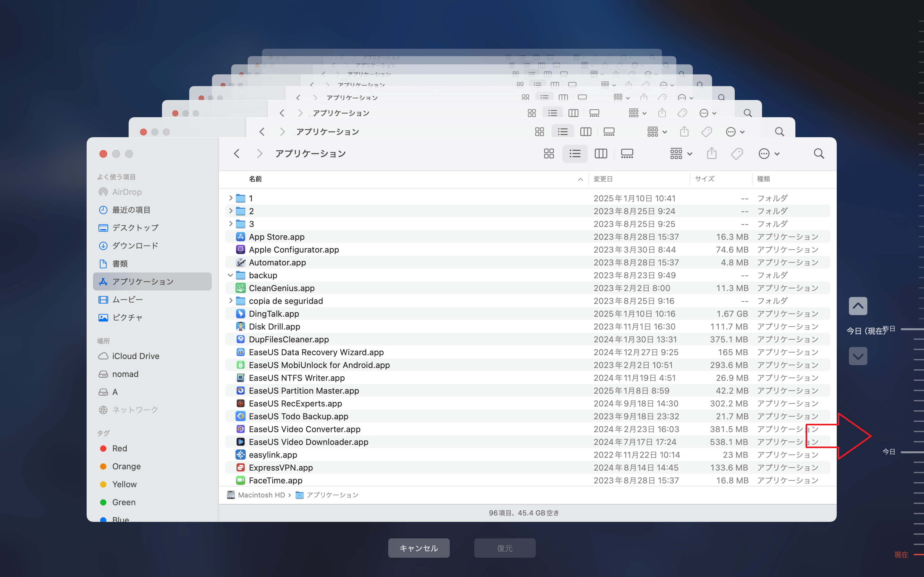This screenshot has width=924, height=577.
Task: Switch to icon grid view
Action: (x=549, y=154)
